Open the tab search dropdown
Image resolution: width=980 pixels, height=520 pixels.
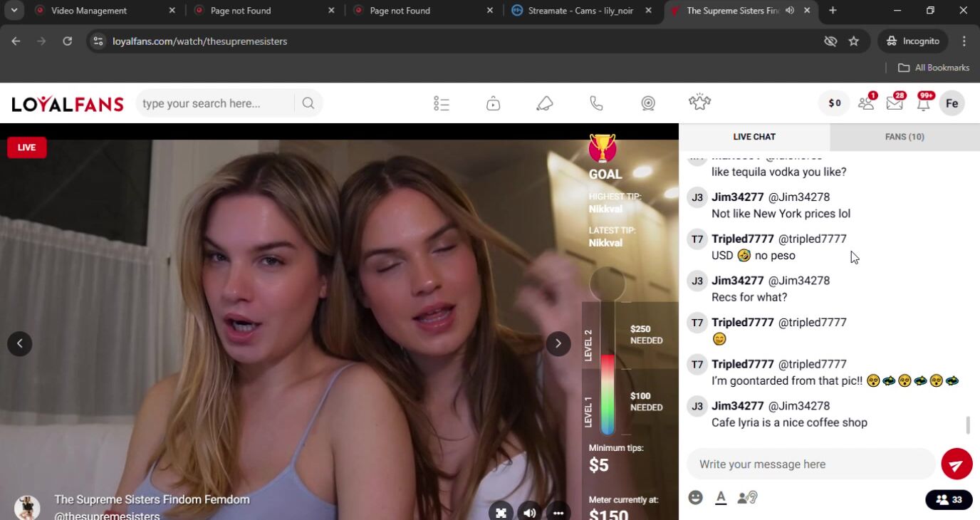pyautogui.click(x=14, y=11)
